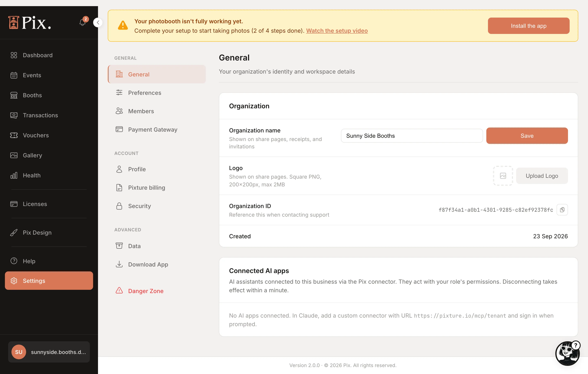Click the Danger Zone warning triangle icon

pos(119,290)
